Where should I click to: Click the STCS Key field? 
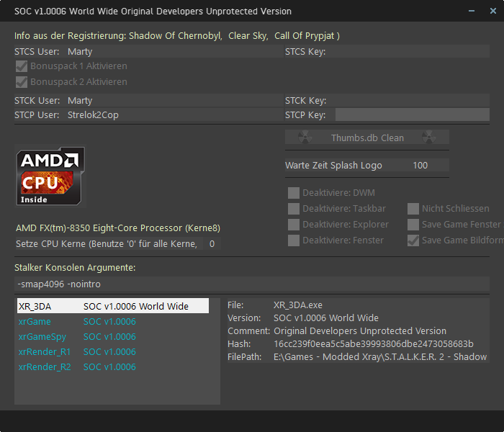(x=413, y=51)
